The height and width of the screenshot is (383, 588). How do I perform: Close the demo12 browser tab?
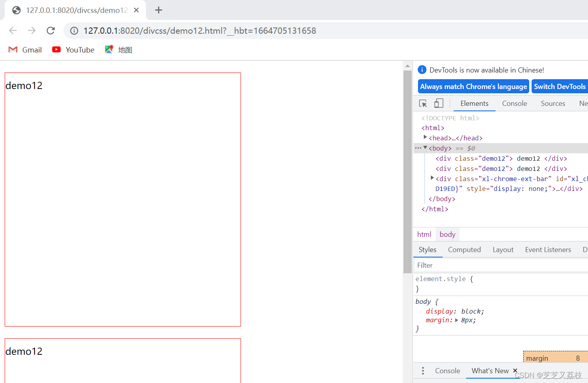pos(136,10)
